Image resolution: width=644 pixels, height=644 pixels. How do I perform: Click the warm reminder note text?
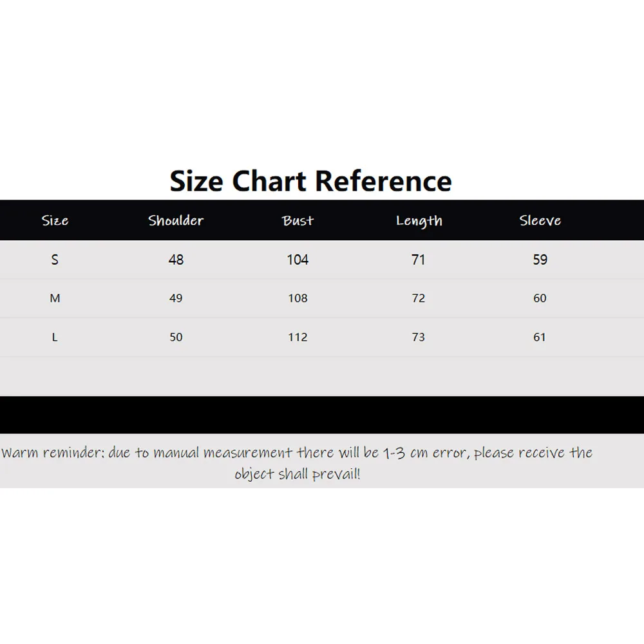[x=297, y=463]
